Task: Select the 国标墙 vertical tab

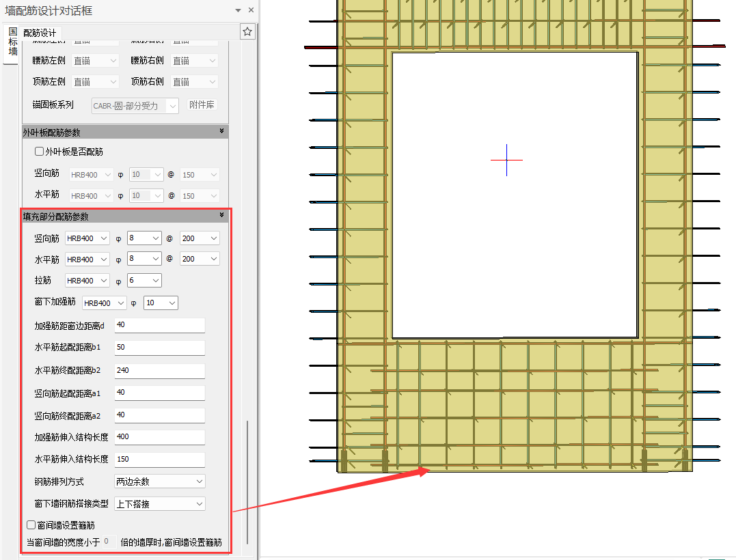Action: [12, 42]
